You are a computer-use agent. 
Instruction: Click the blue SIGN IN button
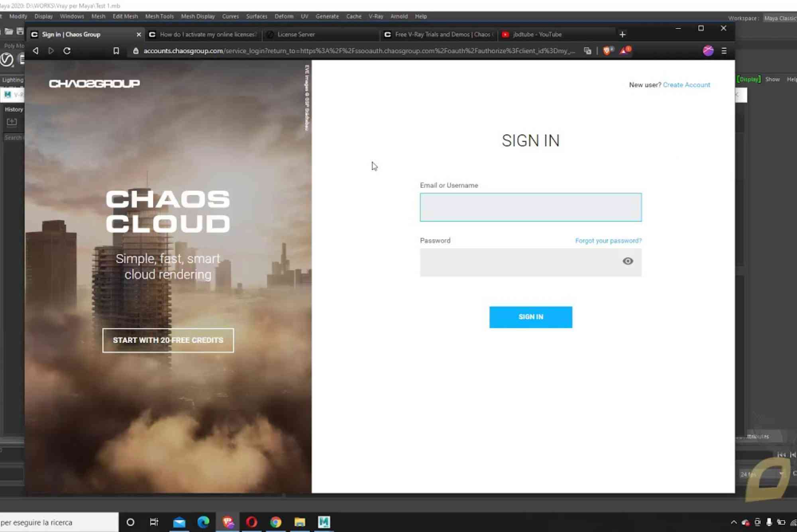click(x=530, y=317)
